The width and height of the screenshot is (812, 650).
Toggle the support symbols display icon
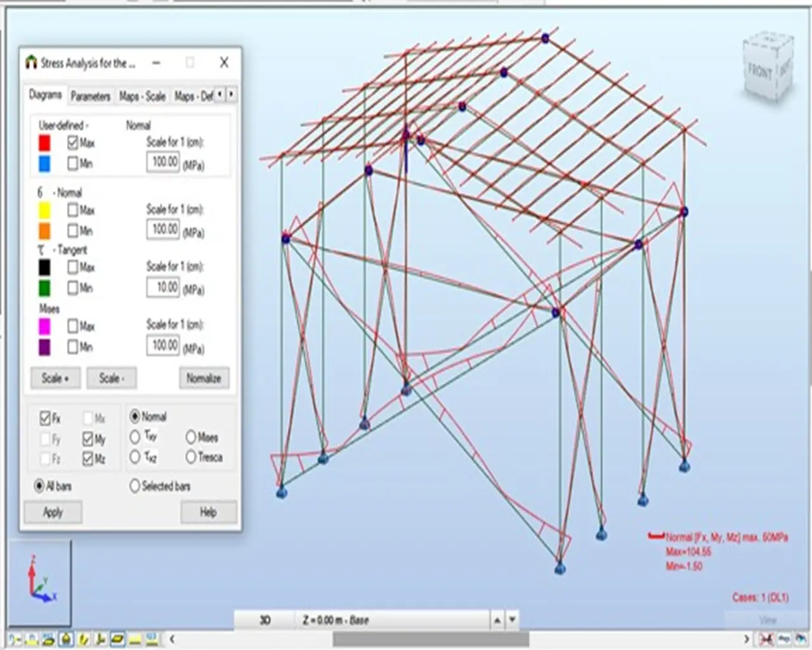[x=66, y=639]
